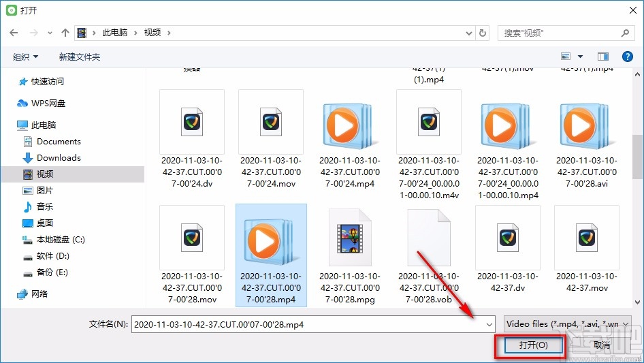Open Documents folder in sidebar
Viewport: 644px width, 363px height.
pos(52,142)
